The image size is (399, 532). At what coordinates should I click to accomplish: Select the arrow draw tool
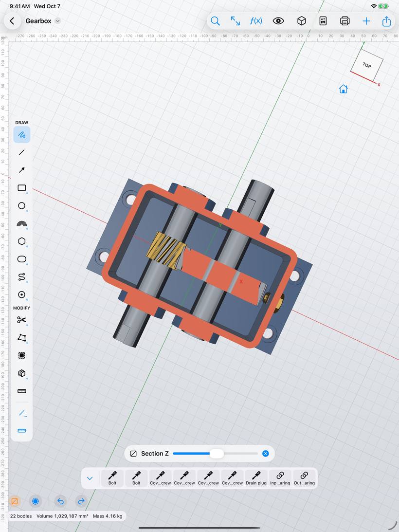[22, 170]
